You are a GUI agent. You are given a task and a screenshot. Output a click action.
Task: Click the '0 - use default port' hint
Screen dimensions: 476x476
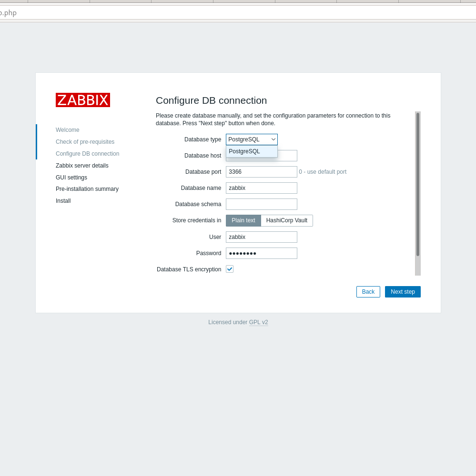pos(323,172)
